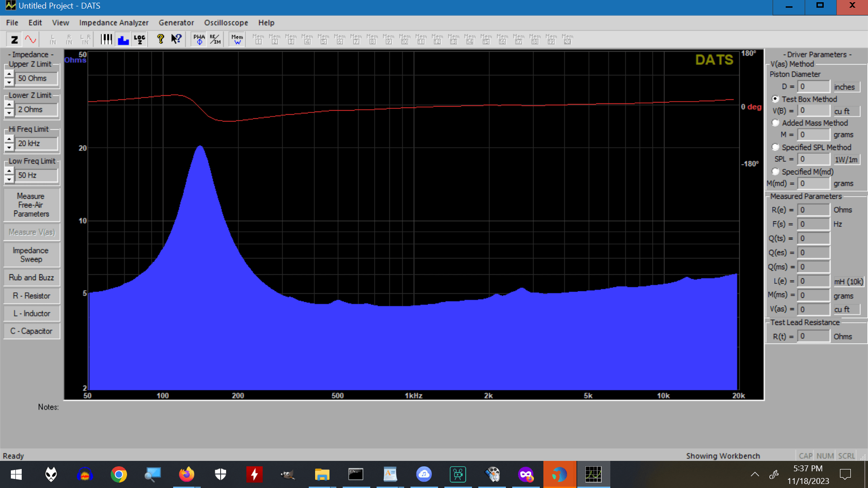Viewport: 868px width, 488px height.
Task: Select the Mem 2 memory slot icon
Action: 275,39
